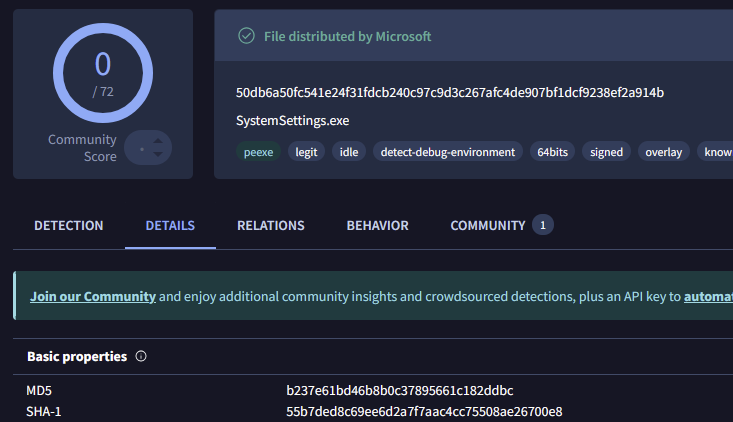Click the legit tag

(306, 152)
